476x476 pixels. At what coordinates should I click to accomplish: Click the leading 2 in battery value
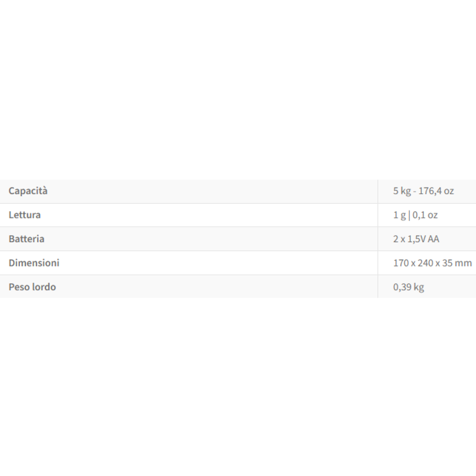[x=396, y=239]
